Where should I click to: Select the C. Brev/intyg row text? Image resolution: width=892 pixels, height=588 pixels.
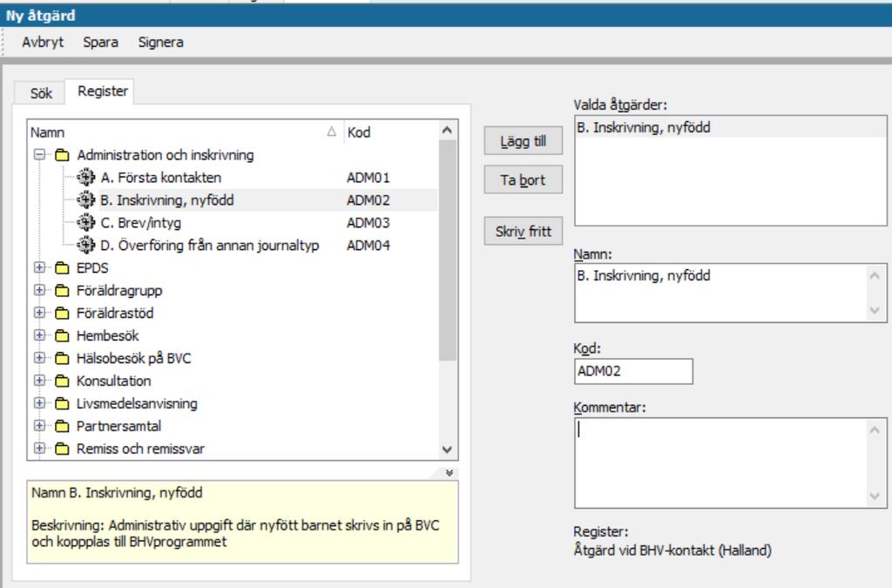tap(140, 222)
